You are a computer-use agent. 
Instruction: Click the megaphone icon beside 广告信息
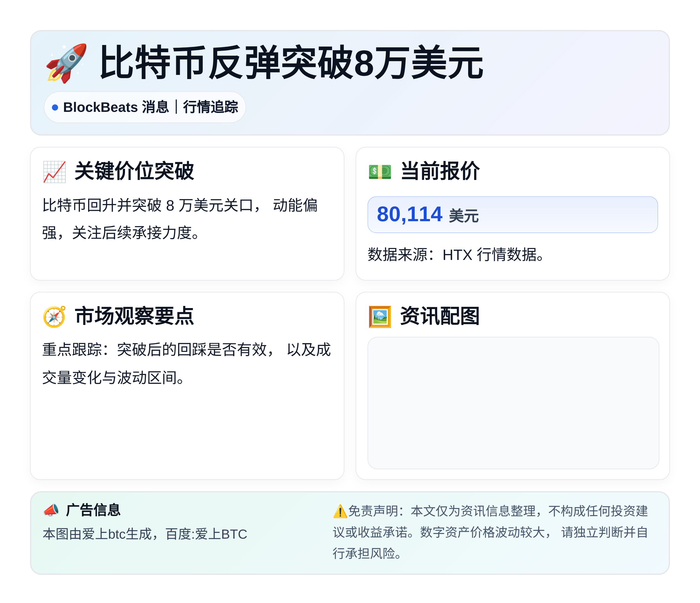click(51, 510)
